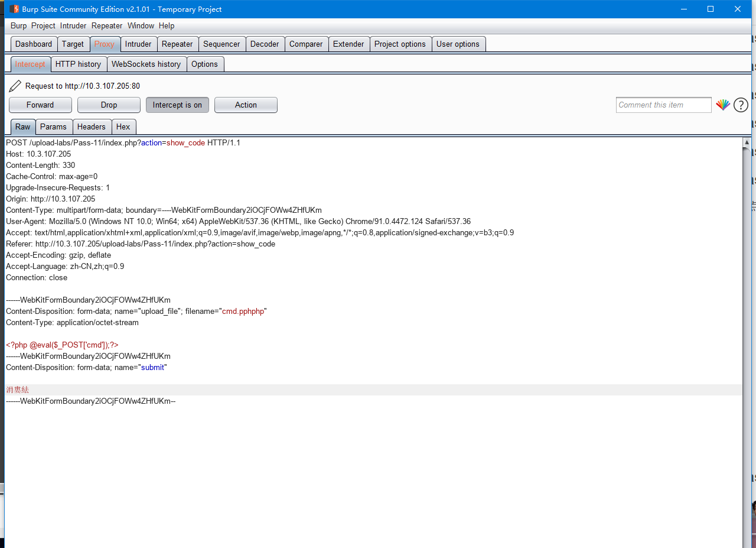Click the User-Agent header line

click(x=239, y=222)
